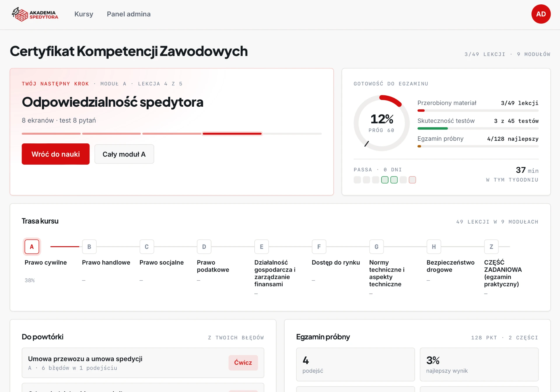This screenshot has width=560, height=392.
Task: Click the Odpowiedzialność spedytora lesson heading
Action: click(113, 102)
